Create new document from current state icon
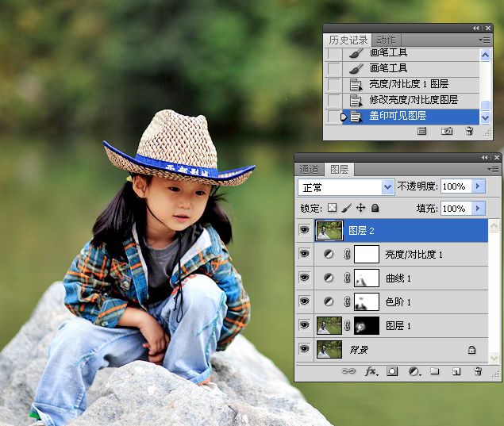Image resolution: width=504 pixels, height=426 pixels. pyautogui.click(x=422, y=131)
